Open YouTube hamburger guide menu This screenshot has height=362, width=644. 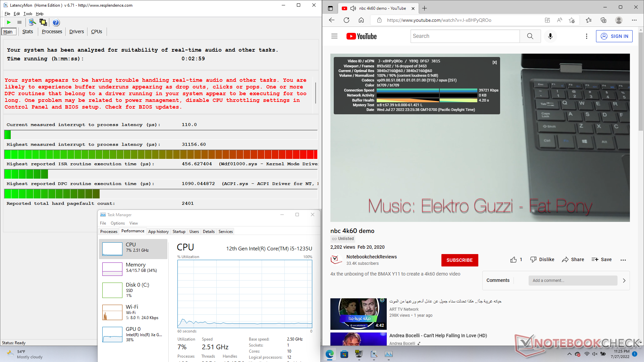(x=334, y=36)
